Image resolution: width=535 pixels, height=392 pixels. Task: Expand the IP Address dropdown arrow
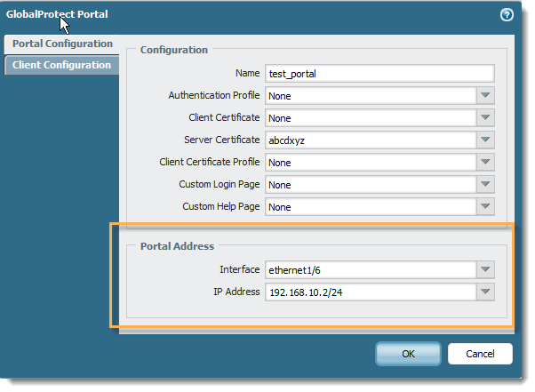coord(485,292)
